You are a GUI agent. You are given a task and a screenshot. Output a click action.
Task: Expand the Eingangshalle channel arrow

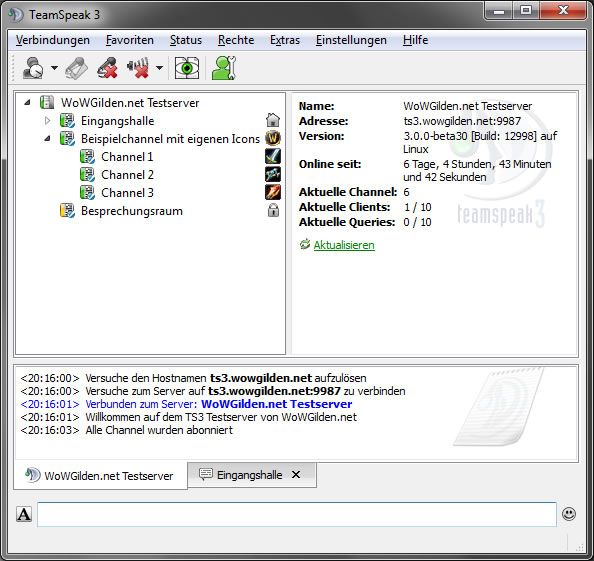click(x=47, y=120)
